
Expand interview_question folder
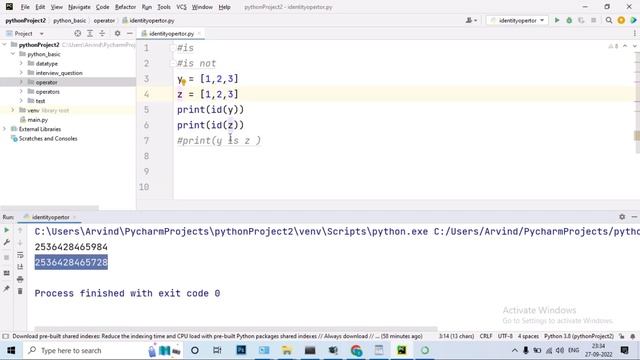click(x=21, y=73)
